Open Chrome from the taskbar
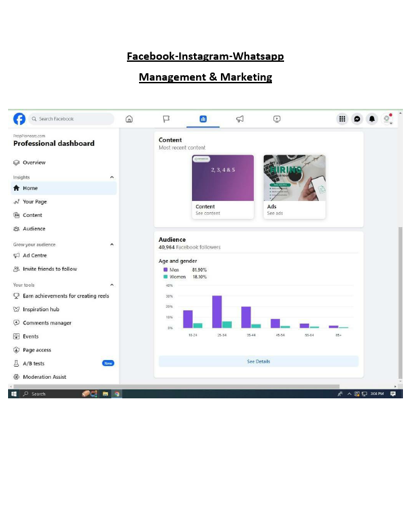This screenshot has width=411, height=532. [117, 394]
